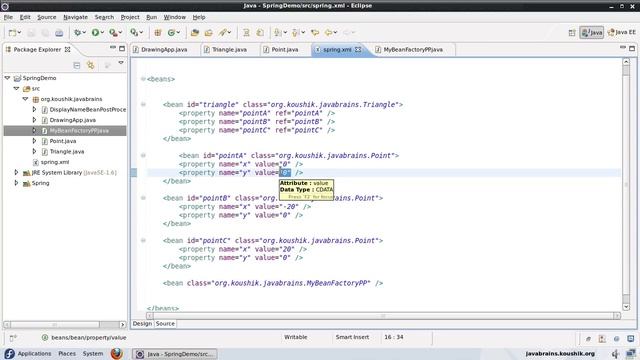
Task: Click the Open Perspective icon
Action: tap(572, 33)
